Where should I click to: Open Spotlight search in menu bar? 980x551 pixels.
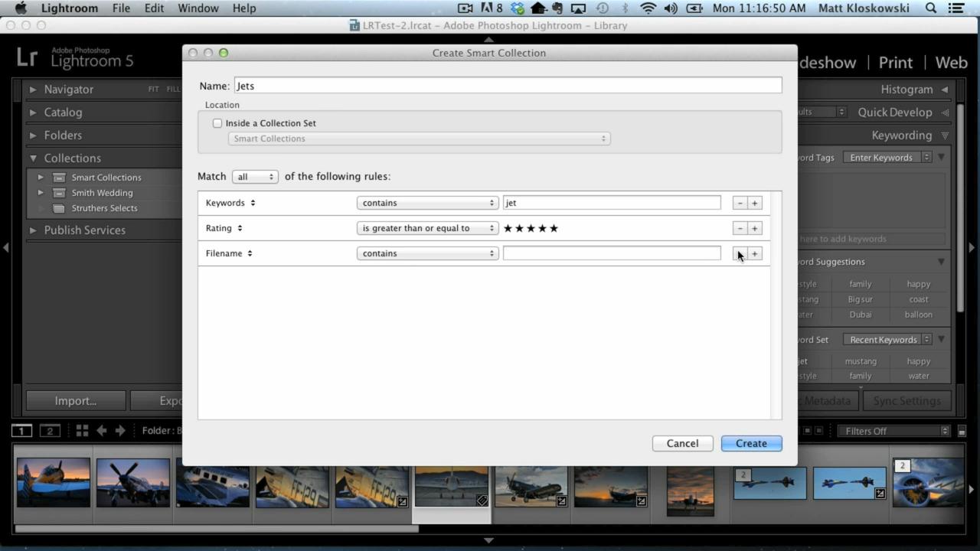(x=931, y=8)
